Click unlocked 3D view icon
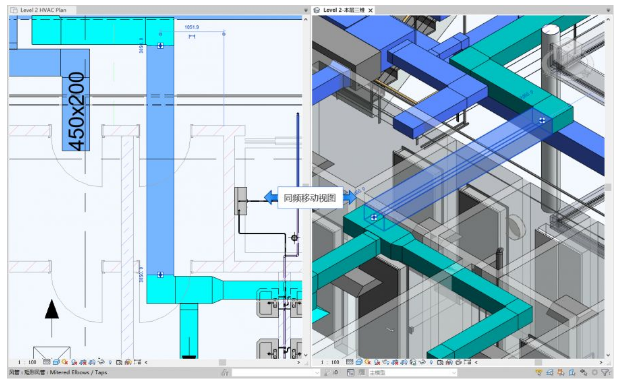This screenshot has width=625, height=386. coord(413,362)
